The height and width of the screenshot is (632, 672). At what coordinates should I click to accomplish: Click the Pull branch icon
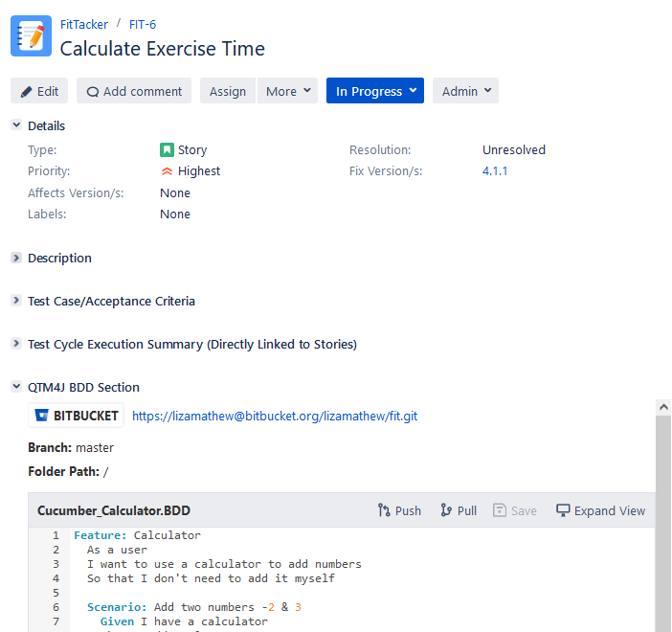446,510
